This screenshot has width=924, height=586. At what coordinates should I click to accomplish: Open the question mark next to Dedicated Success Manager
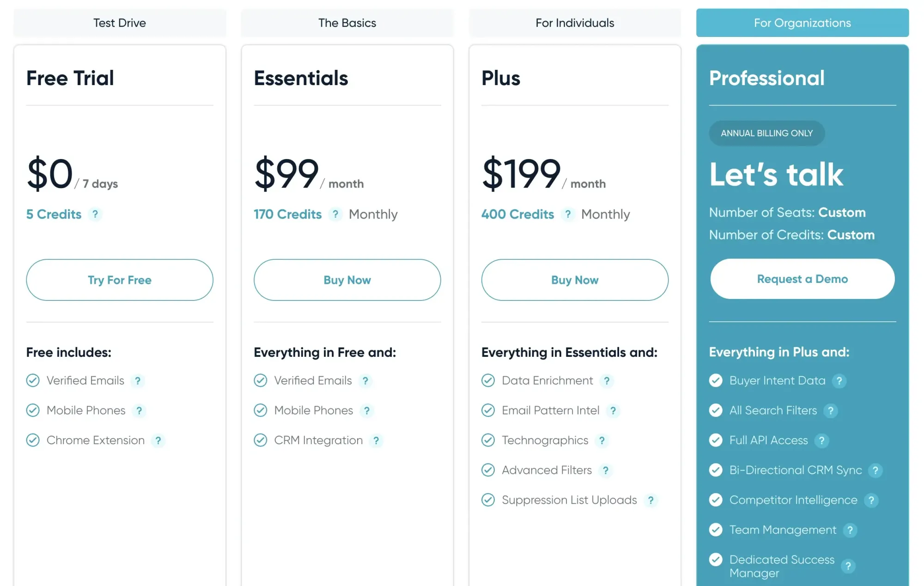848,566
